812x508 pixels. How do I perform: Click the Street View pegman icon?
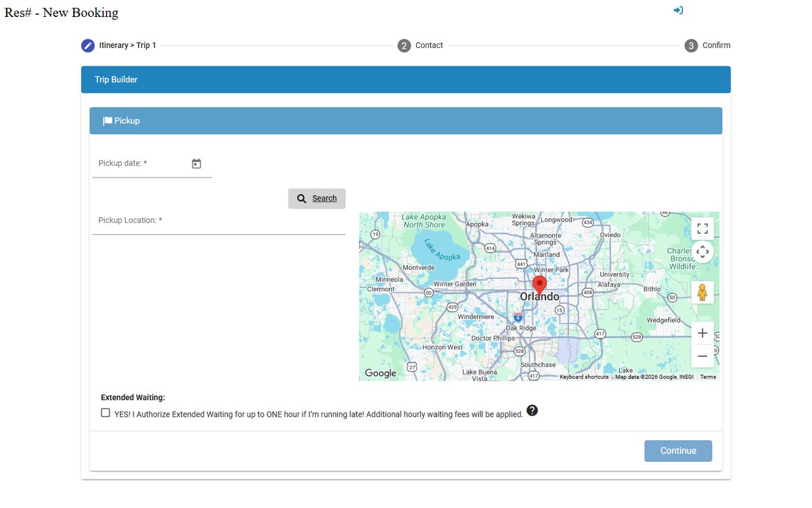click(x=702, y=293)
